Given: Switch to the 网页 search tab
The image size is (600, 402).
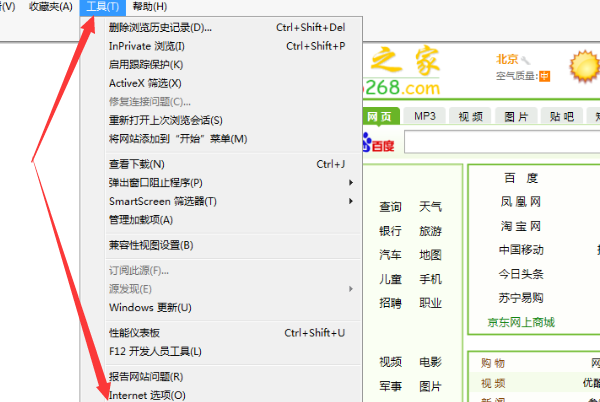Looking at the screenshot, I should tap(379, 116).
